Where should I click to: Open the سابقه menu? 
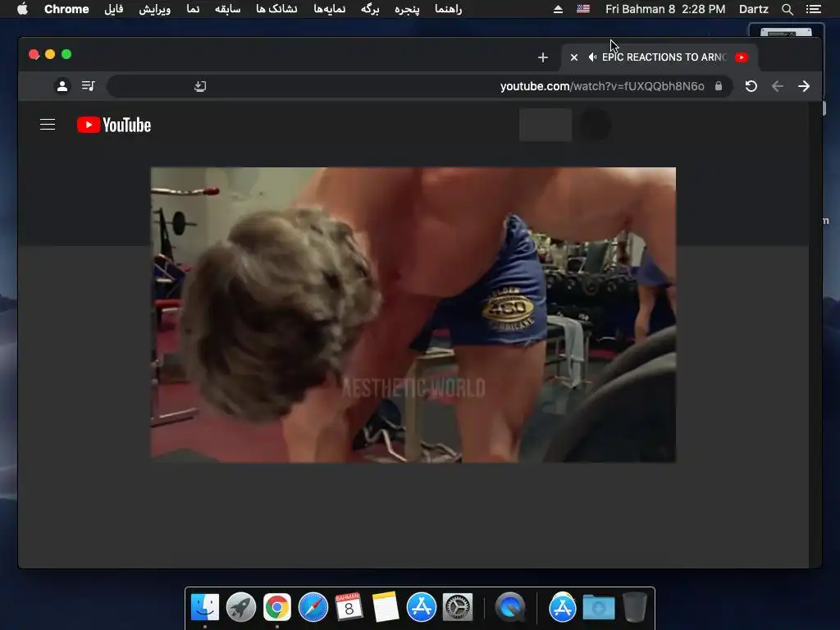(x=228, y=9)
